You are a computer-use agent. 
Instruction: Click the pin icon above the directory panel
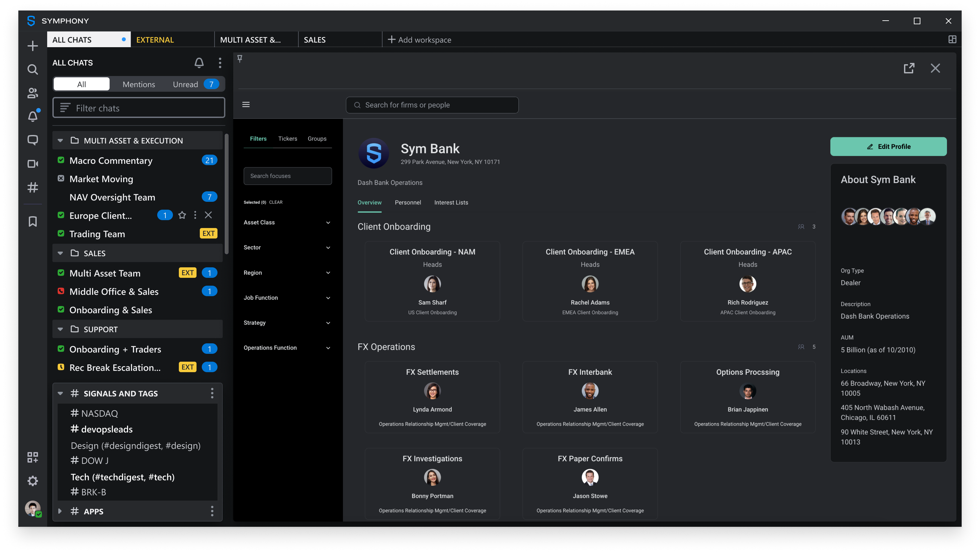pyautogui.click(x=240, y=58)
